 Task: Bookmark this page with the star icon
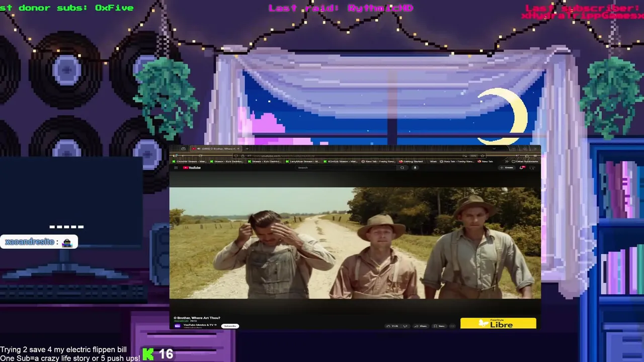click(482, 156)
